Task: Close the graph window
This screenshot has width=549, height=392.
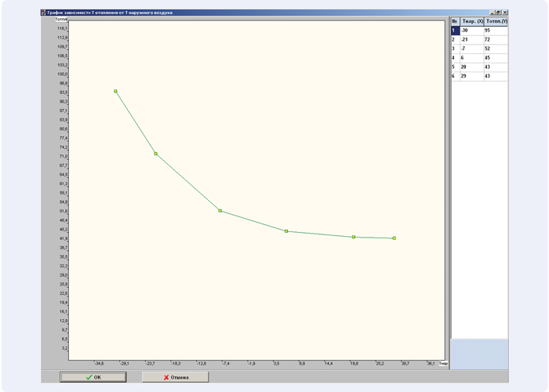Action: [505, 13]
